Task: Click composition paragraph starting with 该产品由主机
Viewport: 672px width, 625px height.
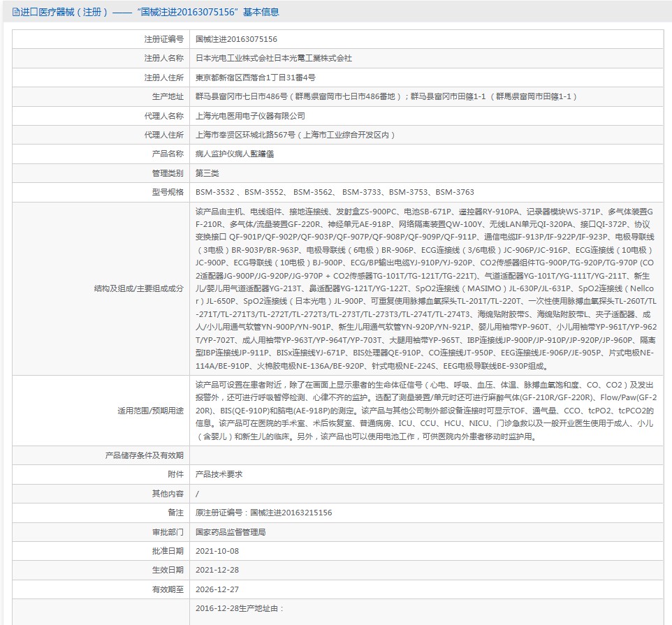Action: (426, 288)
